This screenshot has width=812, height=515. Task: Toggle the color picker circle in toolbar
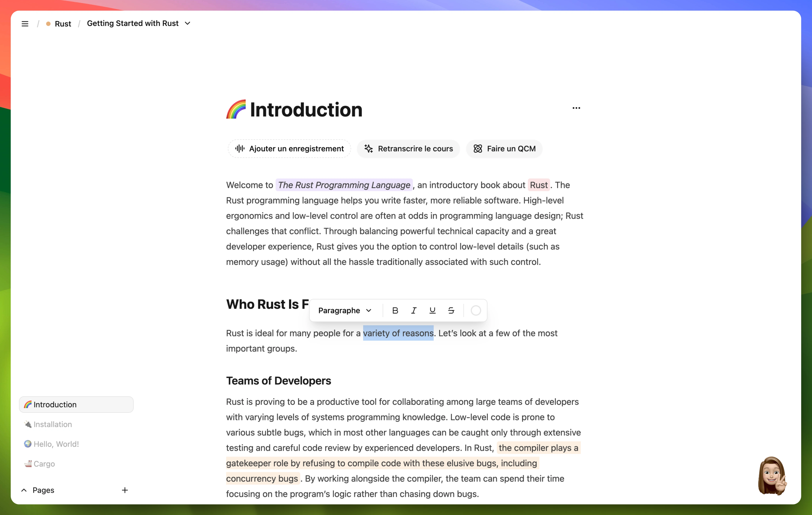[x=476, y=310]
